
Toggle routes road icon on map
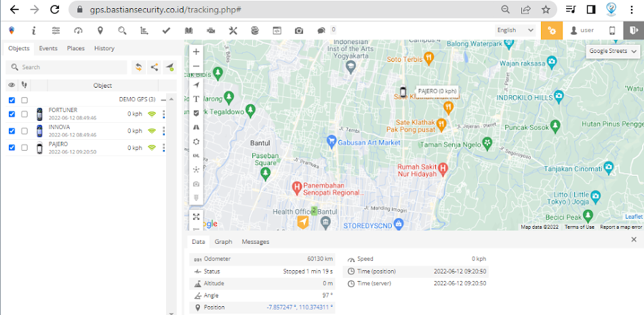tap(197, 127)
